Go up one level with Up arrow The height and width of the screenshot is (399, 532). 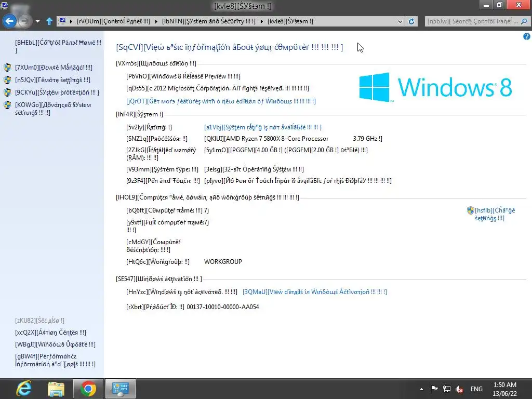49,21
